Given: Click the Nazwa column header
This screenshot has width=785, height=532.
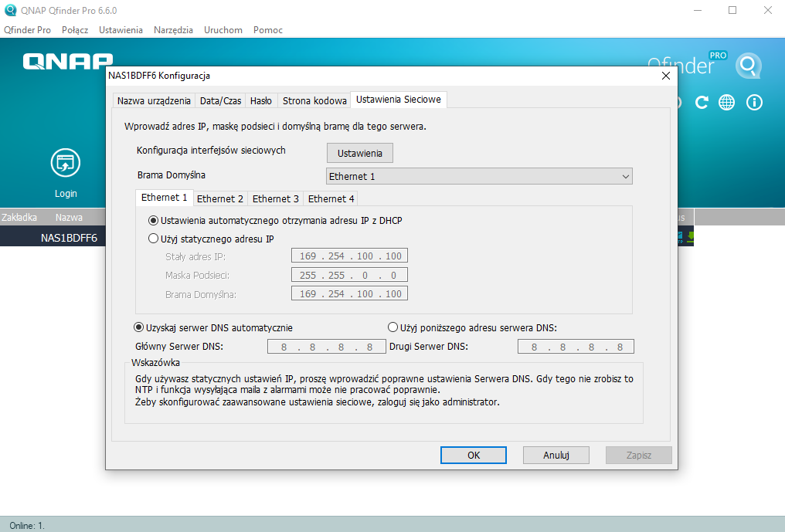Looking at the screenshot, I should tap(69, 218).
